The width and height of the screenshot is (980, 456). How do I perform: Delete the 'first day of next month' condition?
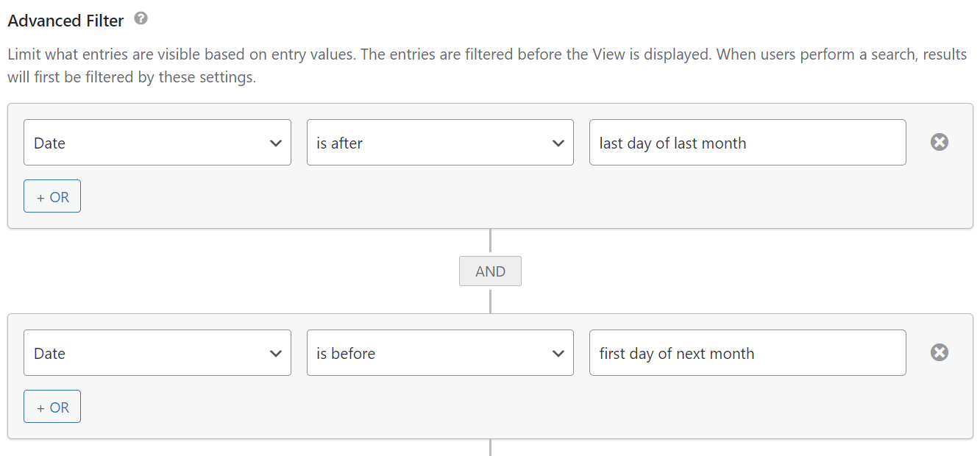click(x=939, y=352)
